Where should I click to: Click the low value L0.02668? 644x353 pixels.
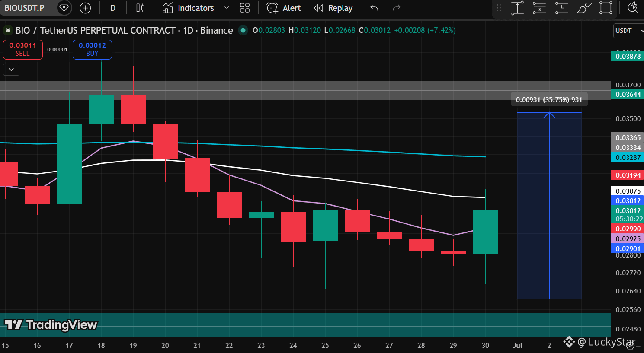(340, 30)
